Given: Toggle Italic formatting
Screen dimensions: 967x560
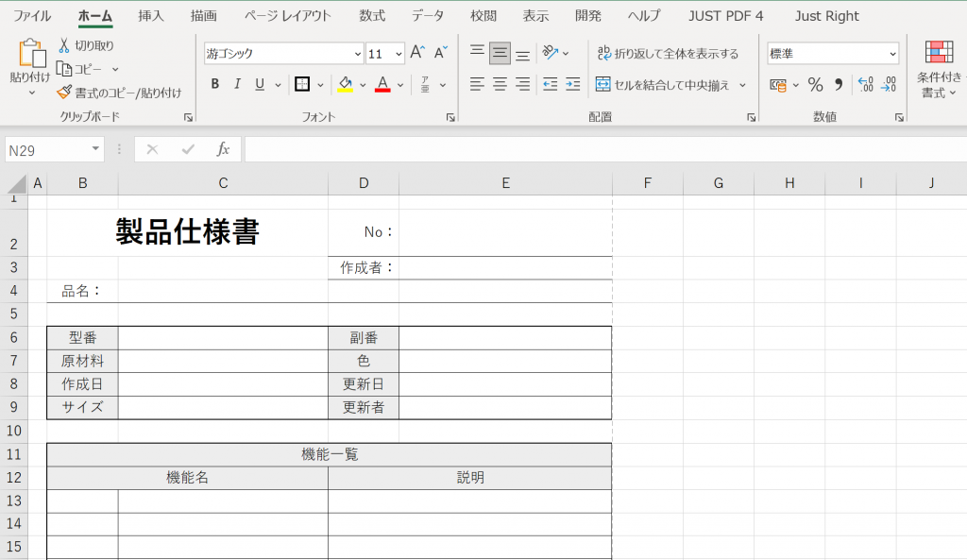Looking at the screenshot, I should [x=238, y=84].
